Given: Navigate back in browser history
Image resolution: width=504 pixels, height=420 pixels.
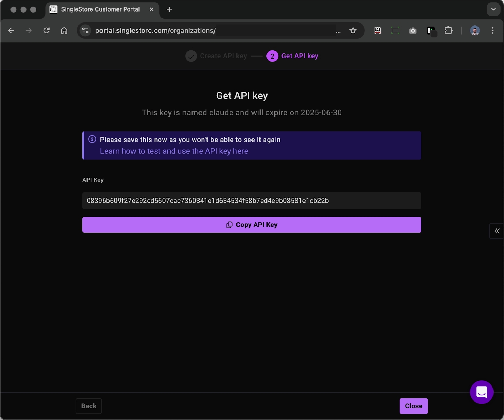Looking at the screenshot, I should point(11,31).
